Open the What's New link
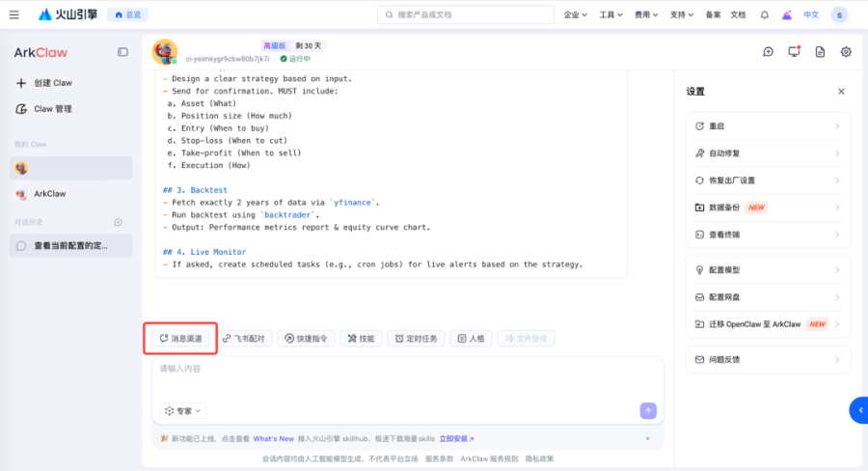Screen dimensions: 868x471 [x=274, y=439]
